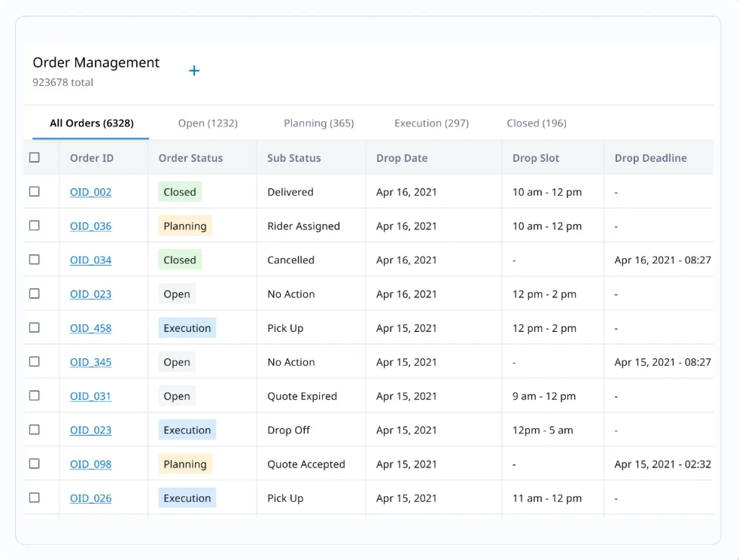Screen dimensions: 739x560
Task: Switch to the Closed (196) tab
Action: tap(536, 123)
